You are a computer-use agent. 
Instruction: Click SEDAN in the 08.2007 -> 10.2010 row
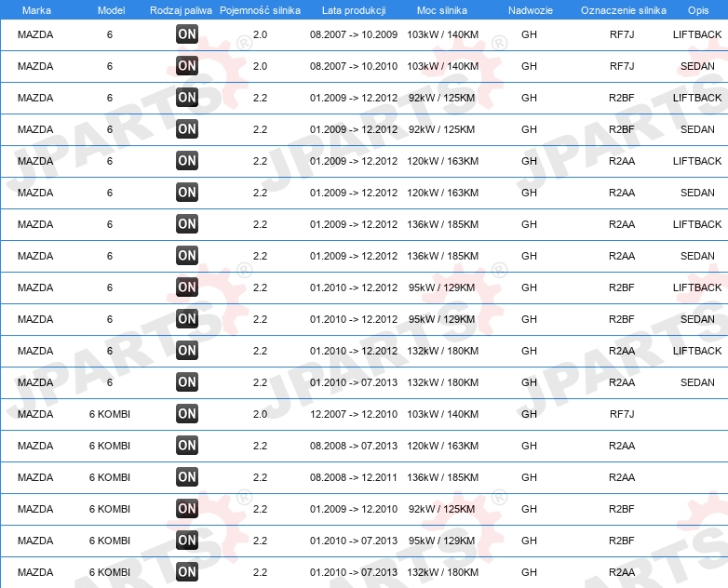(x=697, y=66)
